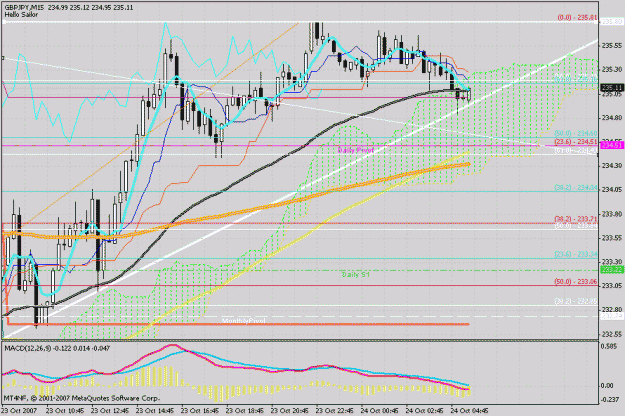Screen dimensions: 625x416
Task: Click the '23 Oct 16:45' time label
Action: tap(200, 411)
